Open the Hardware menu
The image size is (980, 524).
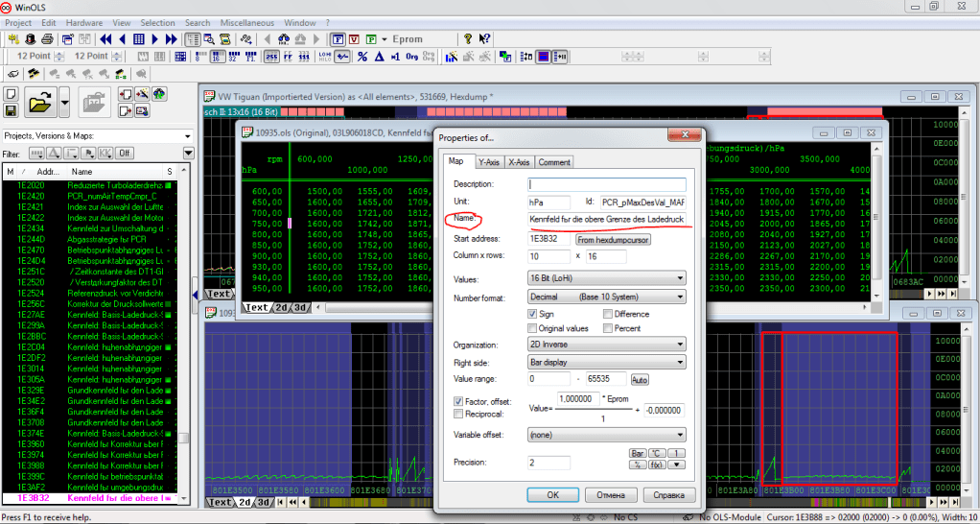(84, 22)
